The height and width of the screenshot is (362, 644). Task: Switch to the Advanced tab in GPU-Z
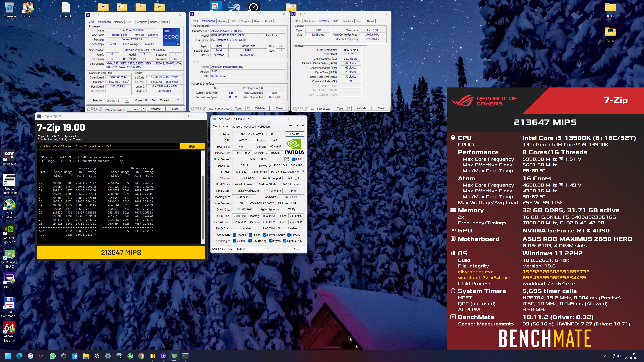[x=250, y=126]
